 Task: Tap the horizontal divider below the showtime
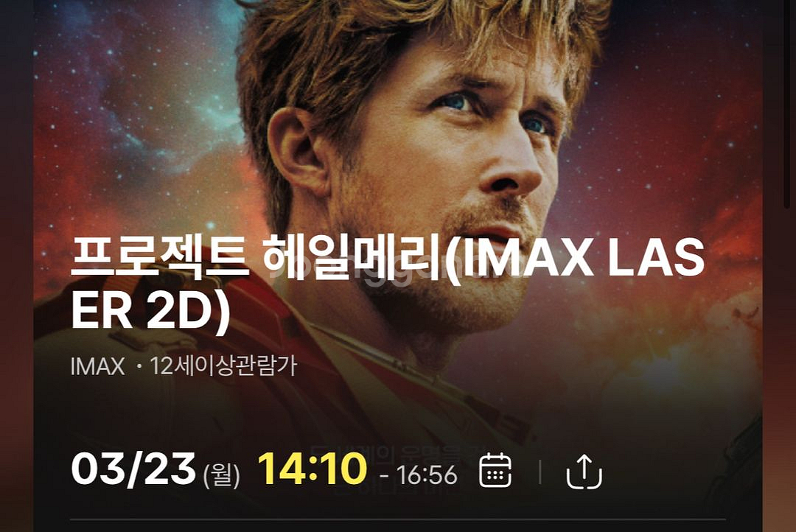397,519
